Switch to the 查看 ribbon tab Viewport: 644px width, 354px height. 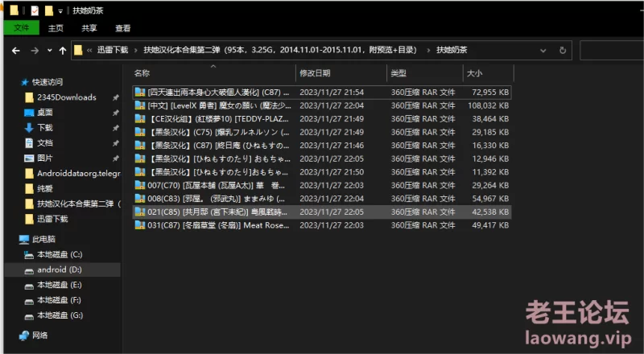[123, 28]
